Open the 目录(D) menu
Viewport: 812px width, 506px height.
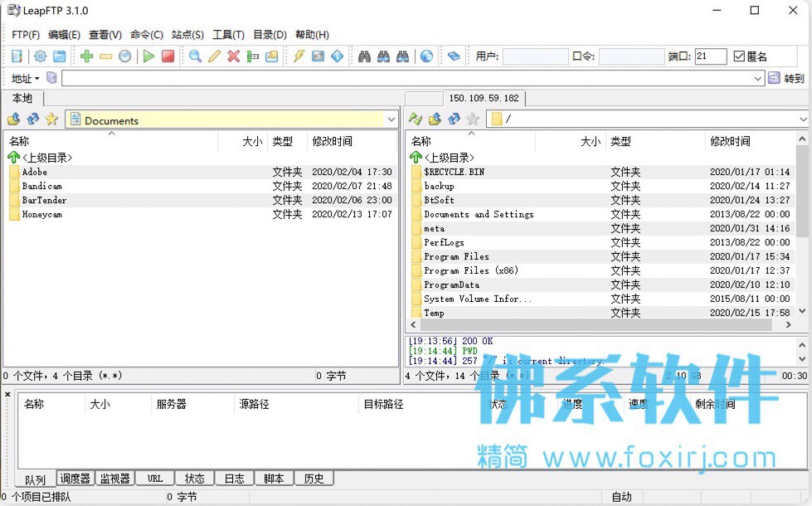pyautogui.click(x=270, y=35)
